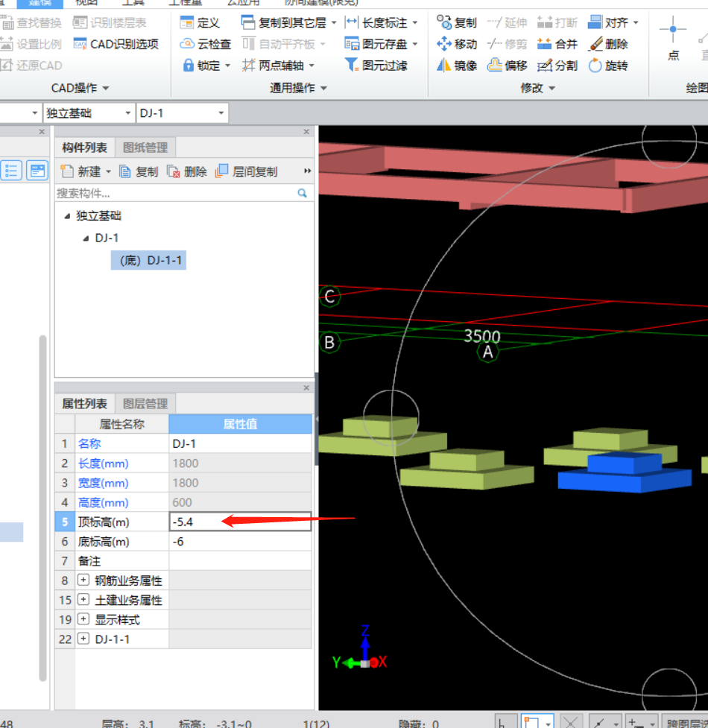Select the 点 draw point tool

coord(673,38)
